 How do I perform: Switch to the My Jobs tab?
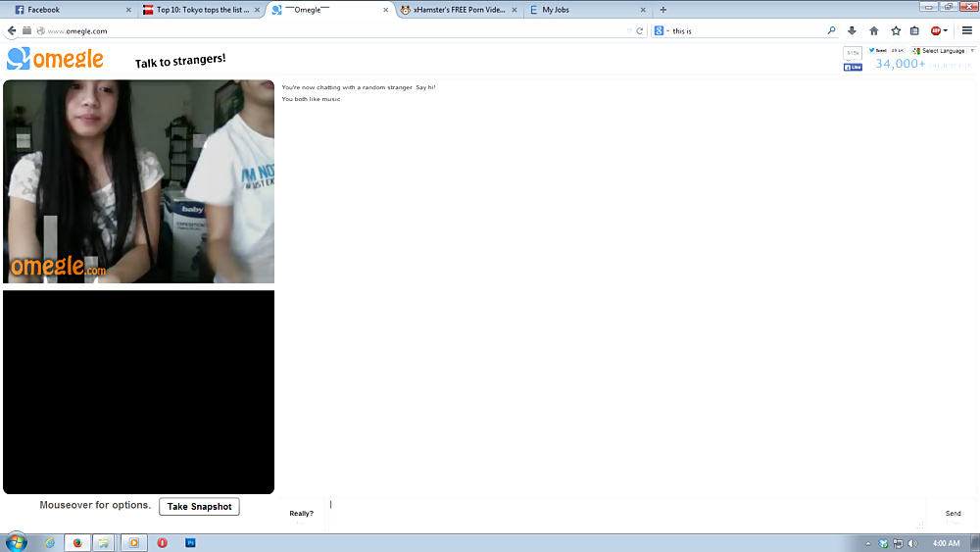click(x=587, y=10)
